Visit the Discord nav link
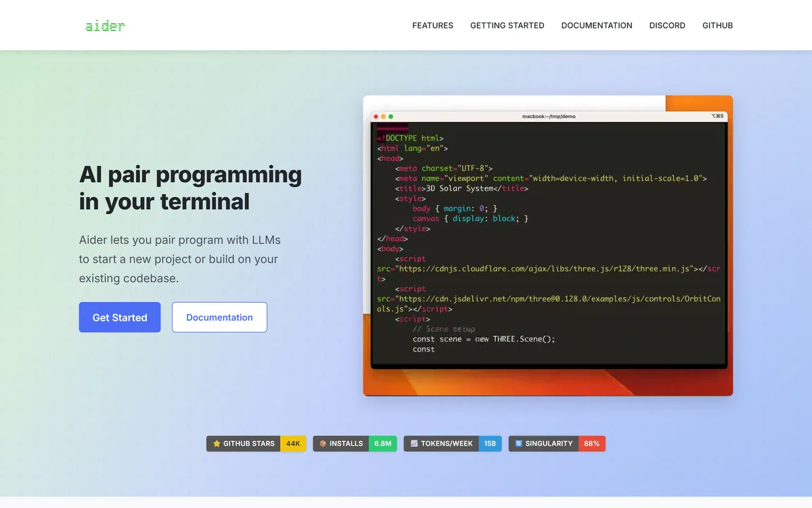The width and height of the screenshot is (812, 508). [x=667, y=26]
